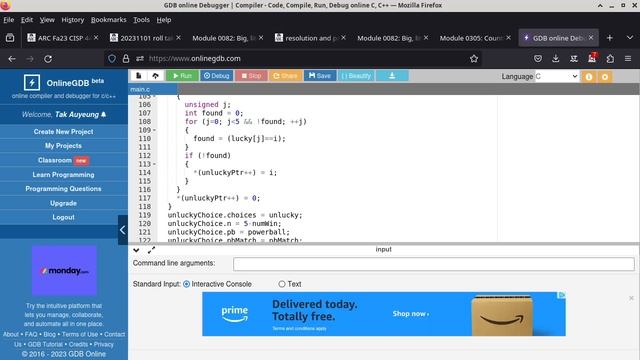Open the Credits footer link
Viewport: 640px width, 360px height.
pos(78,344)
